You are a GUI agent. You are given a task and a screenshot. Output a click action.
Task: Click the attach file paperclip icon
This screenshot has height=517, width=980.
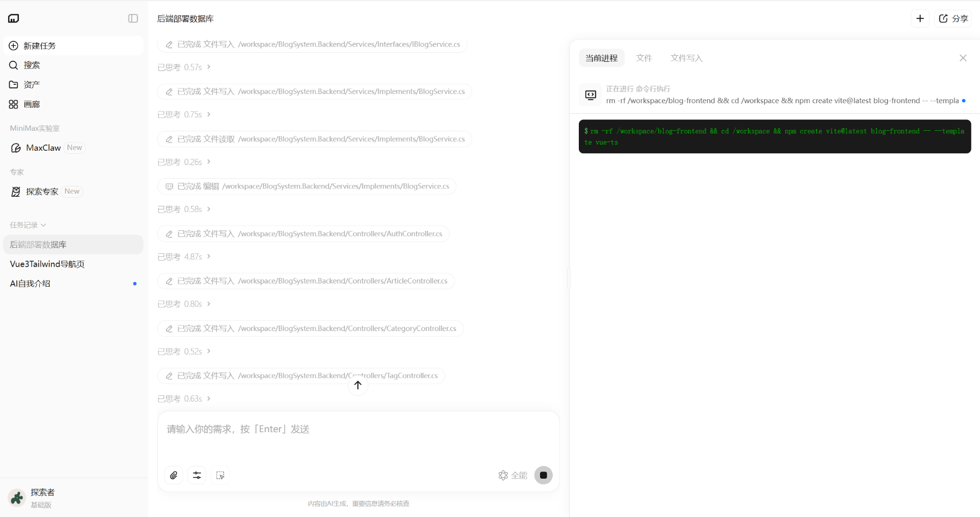coord(174,475)
